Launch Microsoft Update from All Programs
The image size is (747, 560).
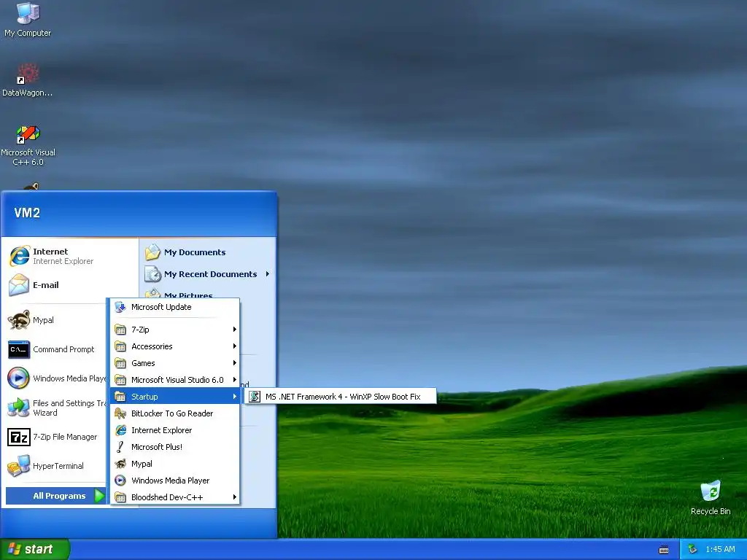click(x=175, y=307)
